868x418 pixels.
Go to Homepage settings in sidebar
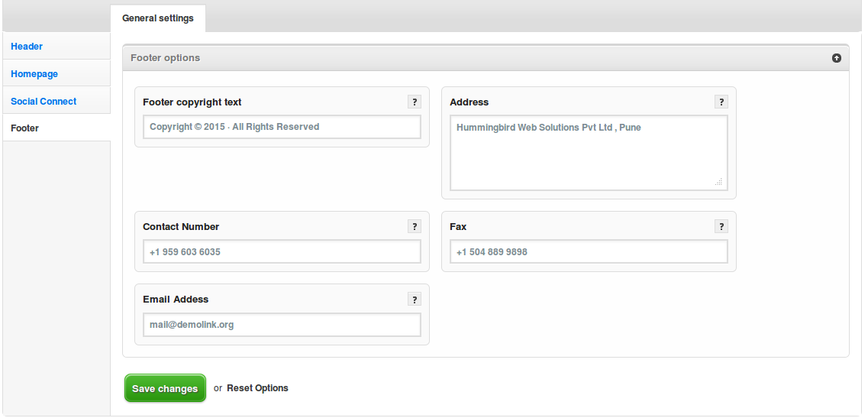[34, 74]
